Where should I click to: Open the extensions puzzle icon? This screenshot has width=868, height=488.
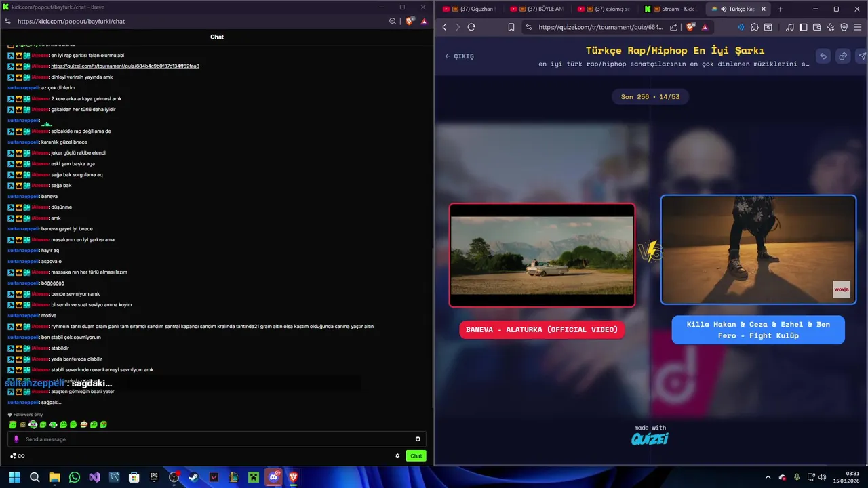point(754,27)
